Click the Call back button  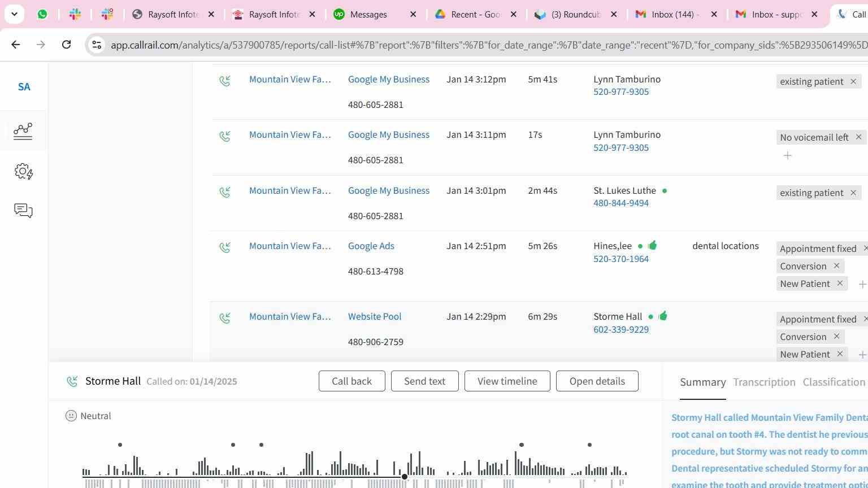pyautogui.click(x=352, y=381)
